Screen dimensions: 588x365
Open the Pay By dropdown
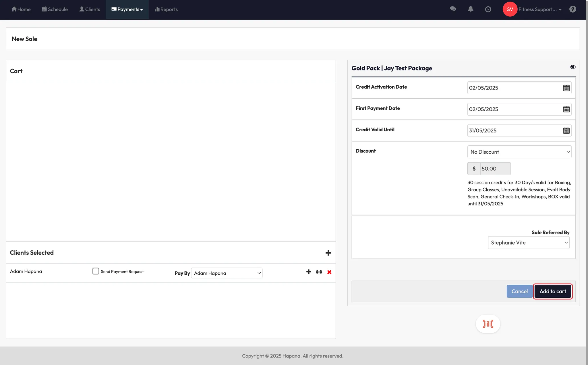pyautogui.click(x=227, y=273)
